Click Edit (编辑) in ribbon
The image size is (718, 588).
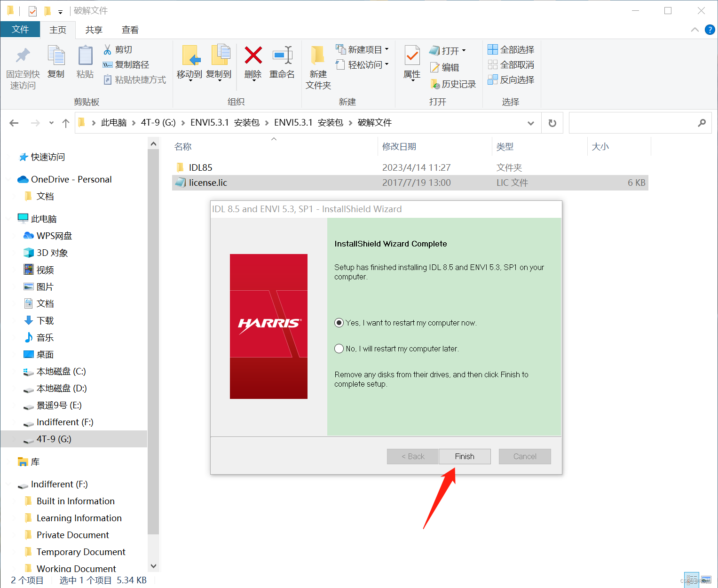coord(444,67)
